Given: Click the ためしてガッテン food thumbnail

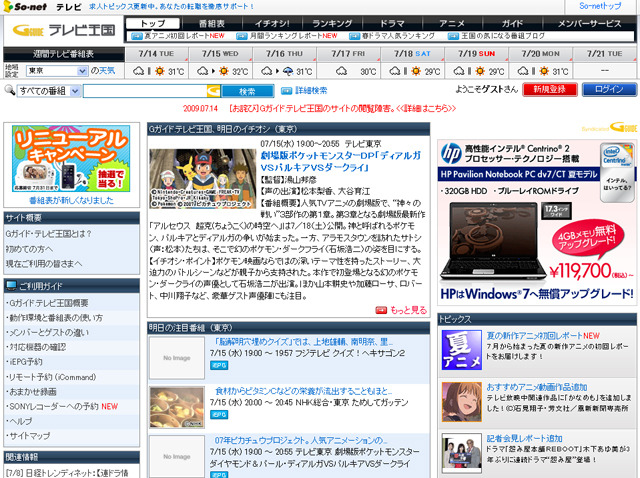Looking at the screenshot, I should [x=177, y=407].
